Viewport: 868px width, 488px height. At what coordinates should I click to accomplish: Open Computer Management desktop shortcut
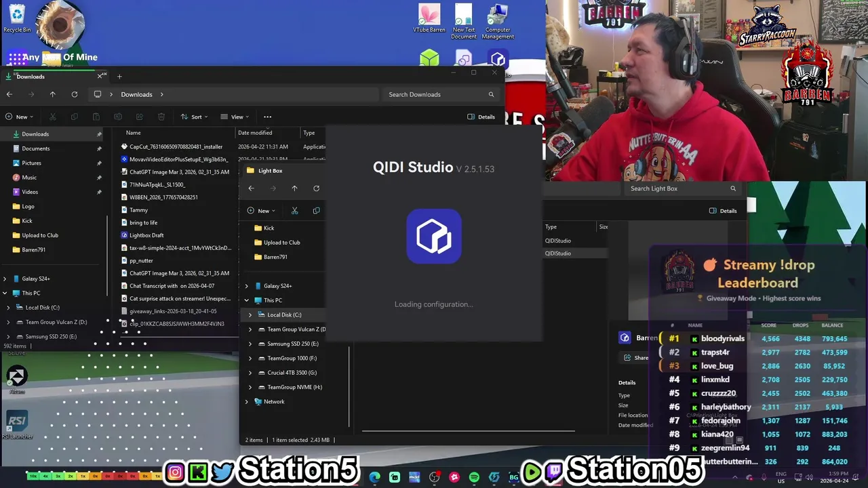point(498,22)
